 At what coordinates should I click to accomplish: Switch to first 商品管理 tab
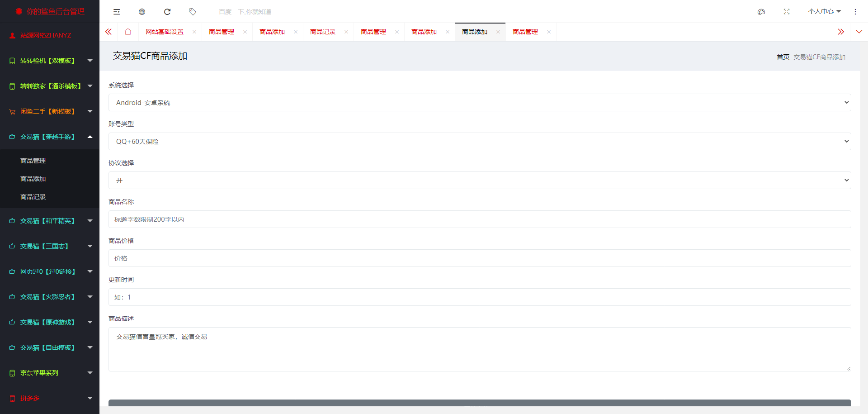click(222, 32)
